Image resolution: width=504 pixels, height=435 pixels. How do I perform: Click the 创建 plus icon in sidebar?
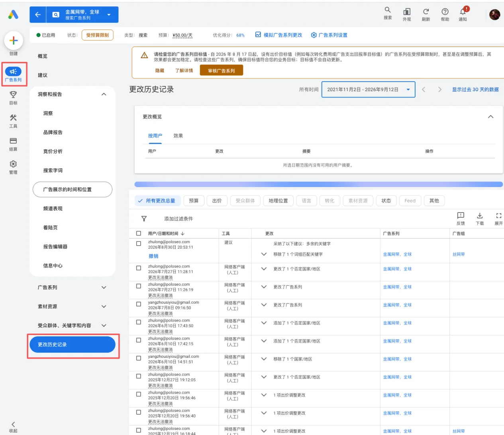coord(14,41)
